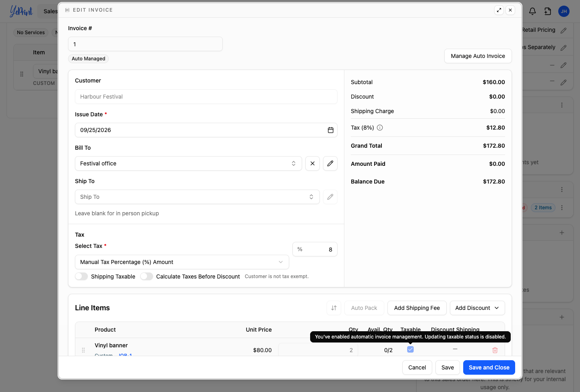Click the tax percentage input field
580x392 pixels.
coord(315,249)
